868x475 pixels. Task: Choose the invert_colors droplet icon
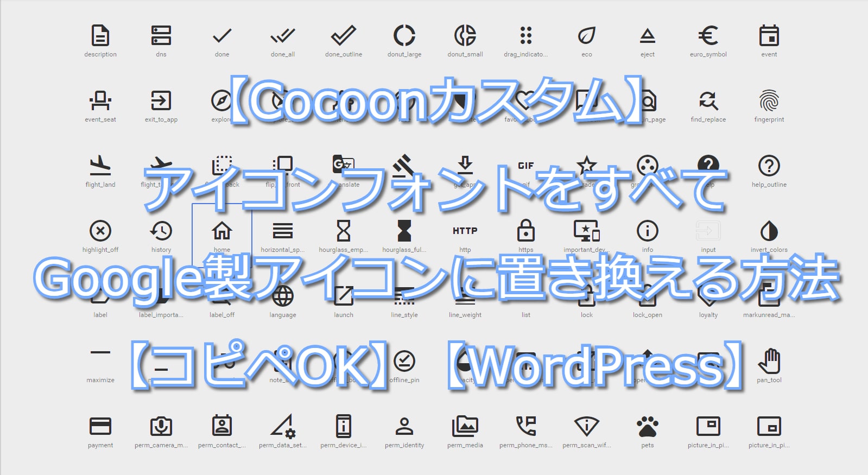(769, 231)
